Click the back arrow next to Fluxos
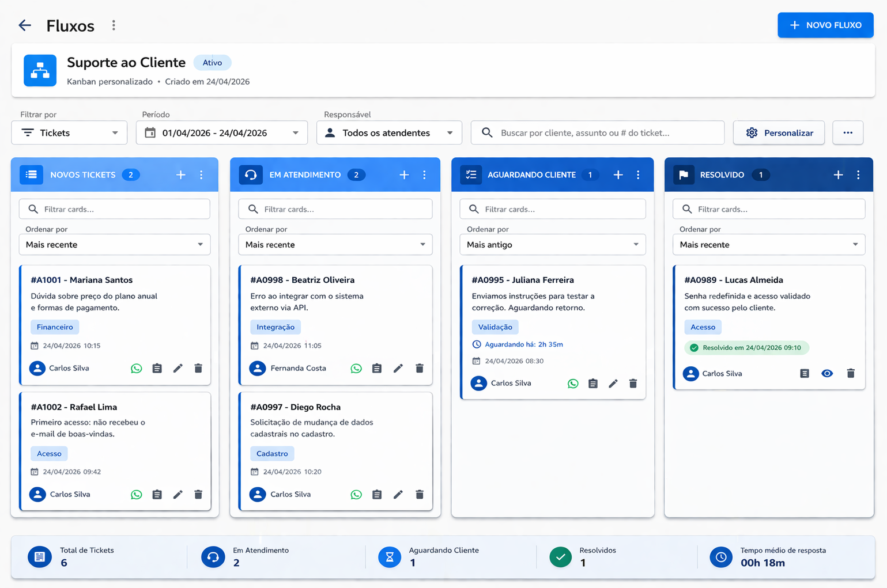 [x=24, y=25]
